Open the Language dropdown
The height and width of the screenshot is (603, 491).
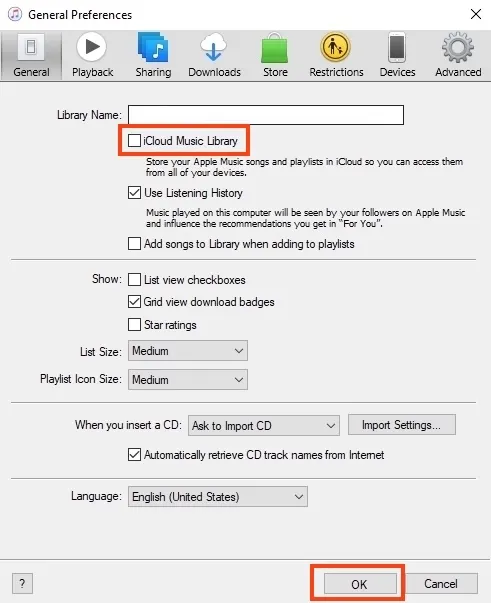[218, 496]
